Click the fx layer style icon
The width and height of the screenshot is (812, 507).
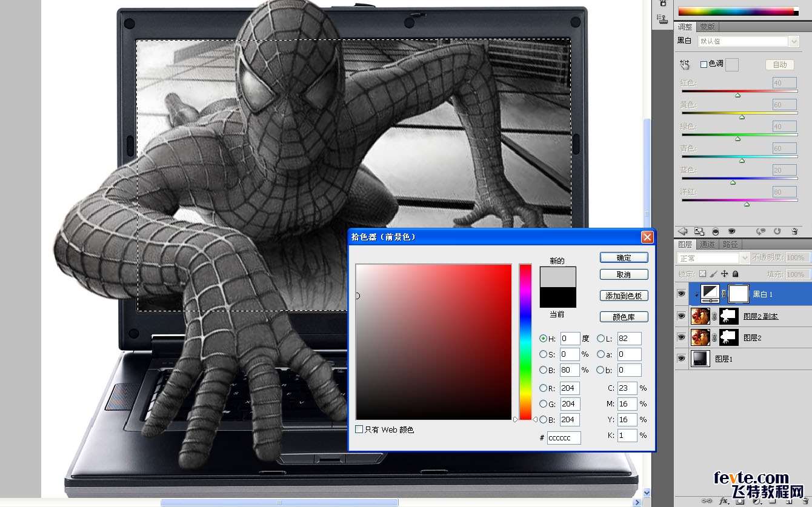723,501
